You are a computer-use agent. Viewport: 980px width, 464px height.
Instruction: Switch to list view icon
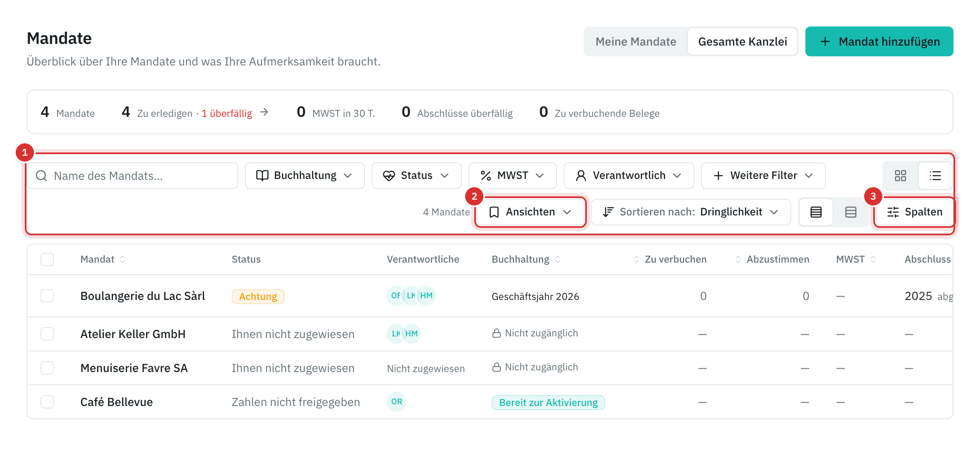(x=935, y=176)
